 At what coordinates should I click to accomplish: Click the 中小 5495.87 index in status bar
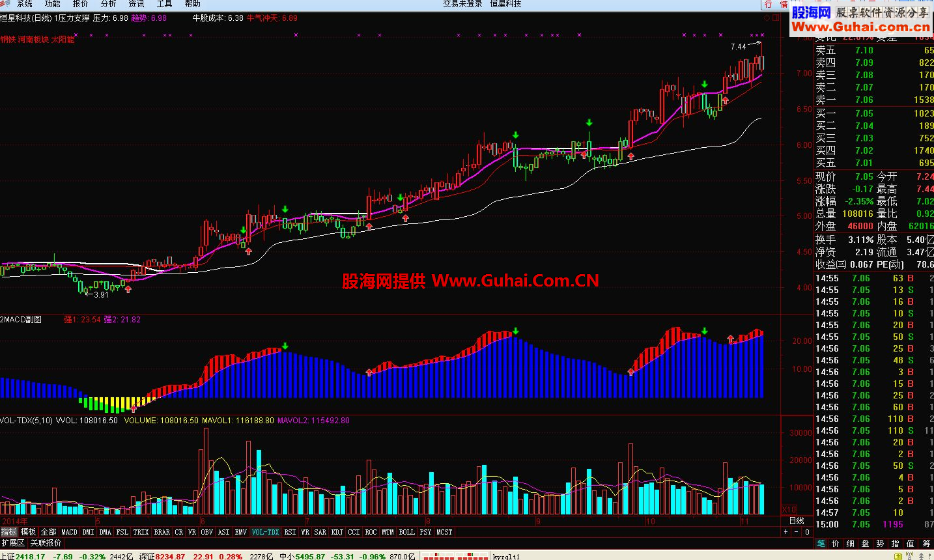[x=302, y=556]
